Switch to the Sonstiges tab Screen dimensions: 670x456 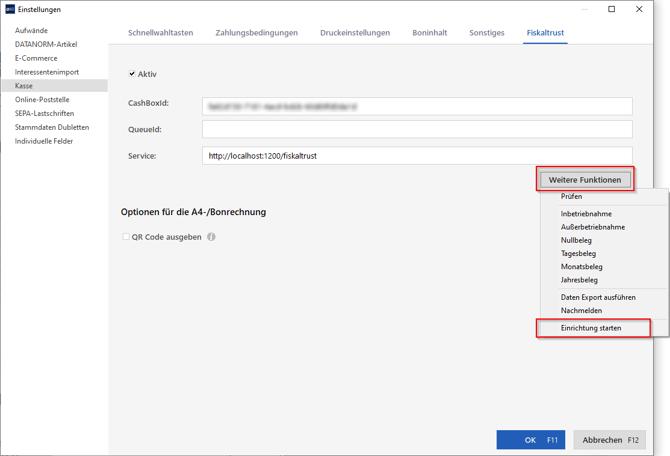[487, 33]
